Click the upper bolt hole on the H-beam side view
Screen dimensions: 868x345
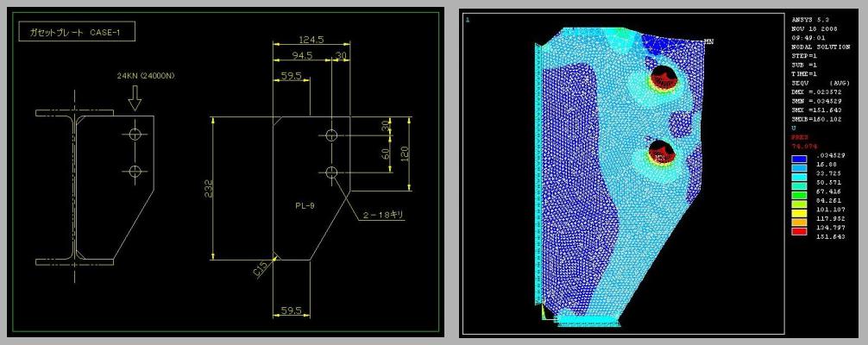coord(135,134)
